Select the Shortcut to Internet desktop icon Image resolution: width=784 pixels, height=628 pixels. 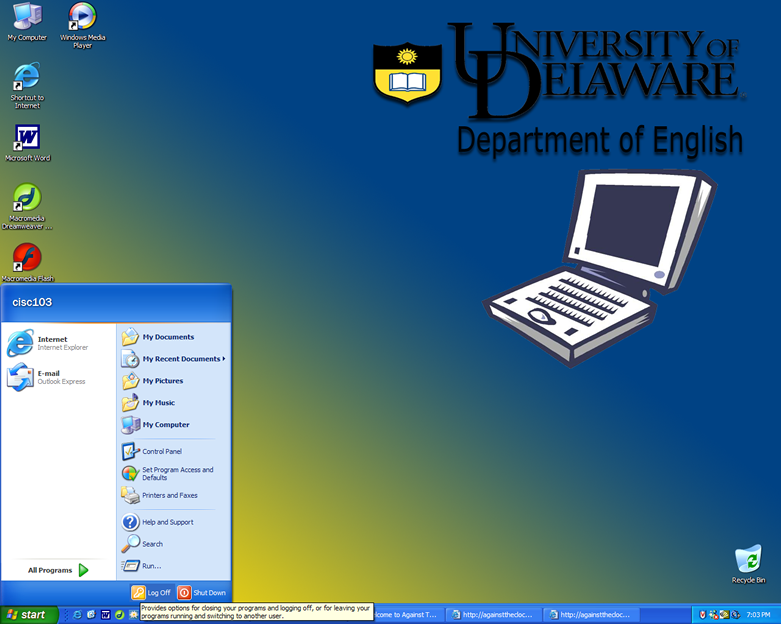[x=27, y=86]
